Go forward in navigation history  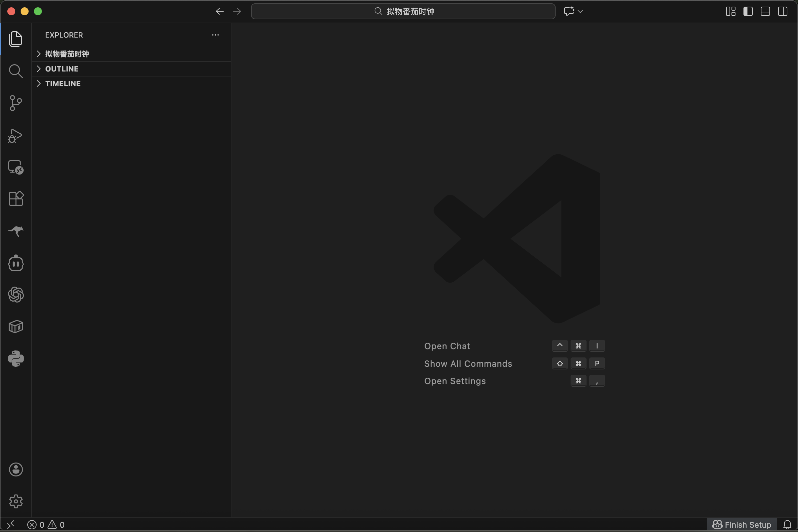pyautogui.click(x=237, y=11)
